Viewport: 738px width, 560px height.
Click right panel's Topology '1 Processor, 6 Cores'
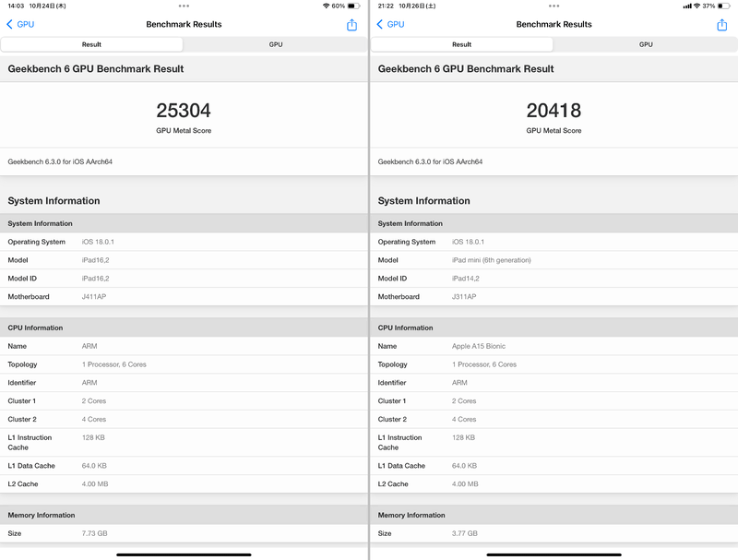(484, 364)
